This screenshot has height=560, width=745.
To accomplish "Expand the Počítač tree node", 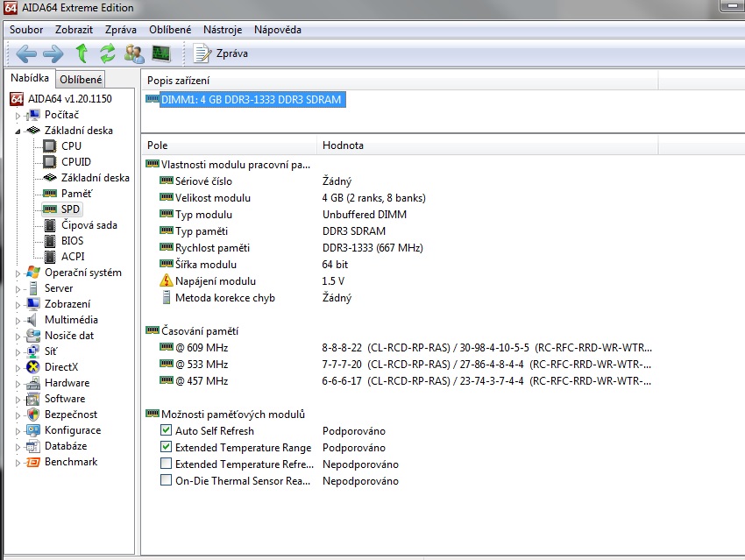I will click(x=18, y=116).
